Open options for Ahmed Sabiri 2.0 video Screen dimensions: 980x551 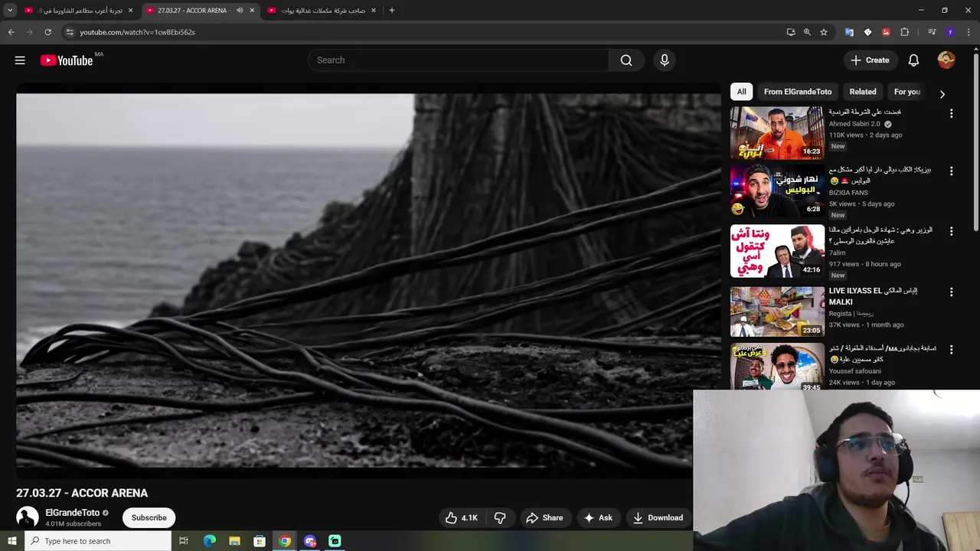tap(951, 113)
